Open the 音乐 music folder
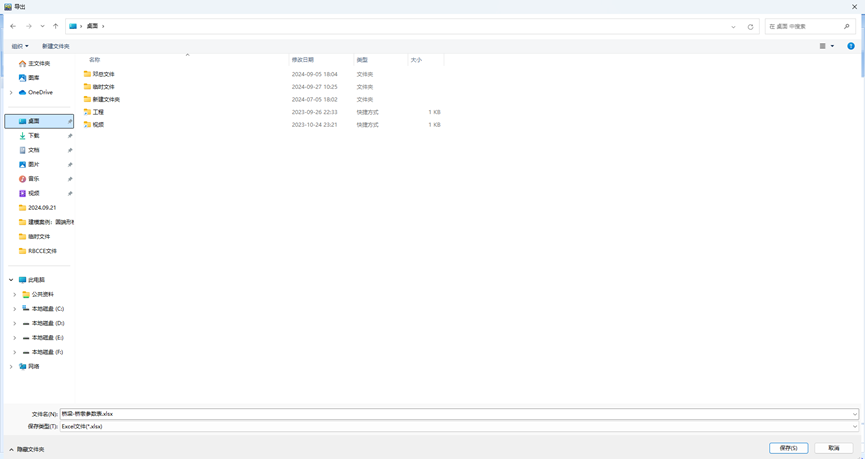This screenshot has width=865, height=459. pos(33,179)
